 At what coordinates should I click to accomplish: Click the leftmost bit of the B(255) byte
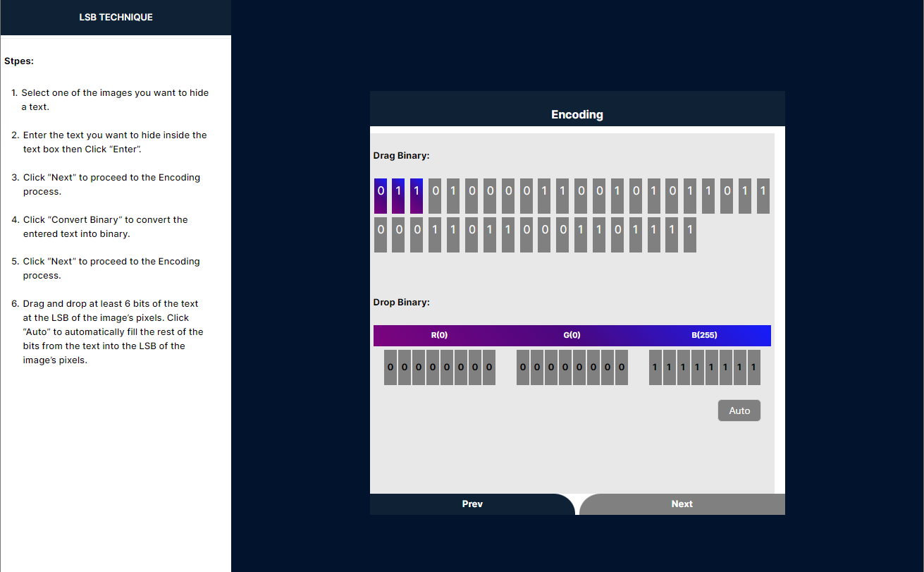click(x=655, y=367)
